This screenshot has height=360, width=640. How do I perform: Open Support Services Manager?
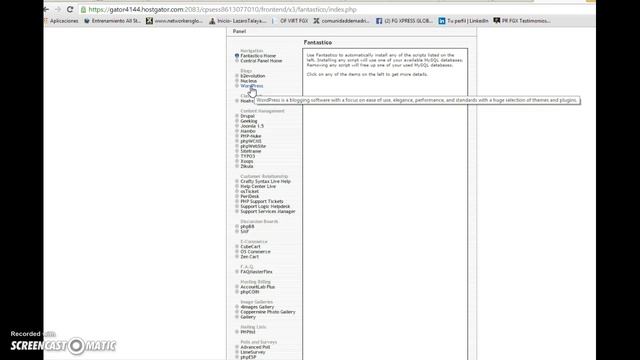(268, 211)
